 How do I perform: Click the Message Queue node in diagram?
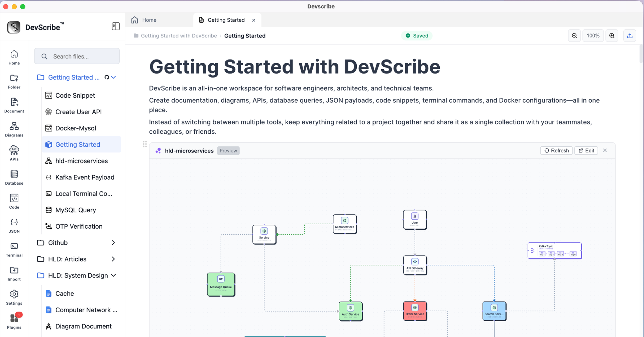(x=221, y=284)
